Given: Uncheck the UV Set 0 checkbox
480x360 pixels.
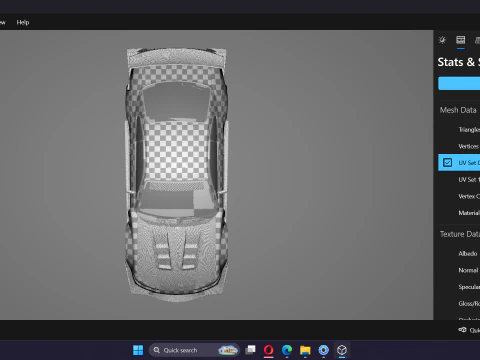Looking at the screenshot, I should tap(447, 163).
